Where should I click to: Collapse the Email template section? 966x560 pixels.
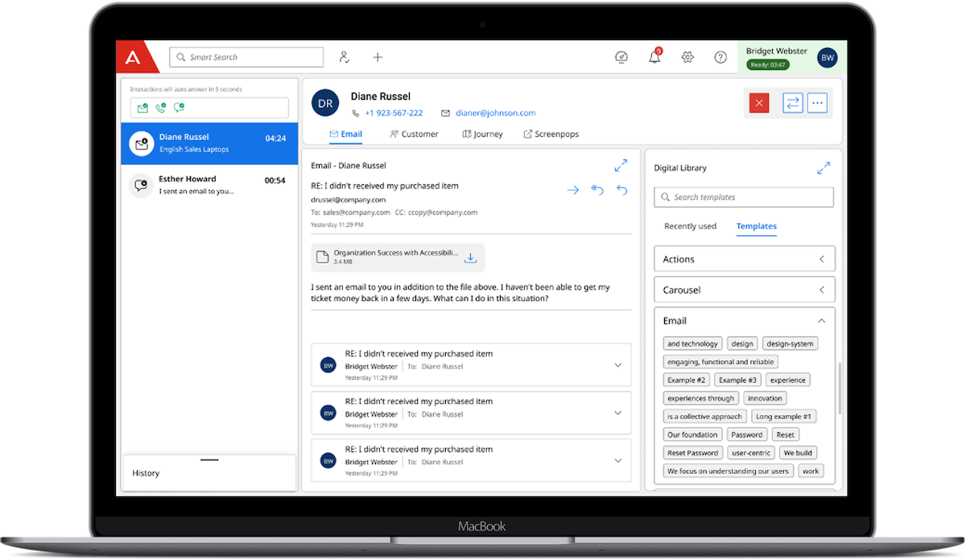click(x=821, y=320)
